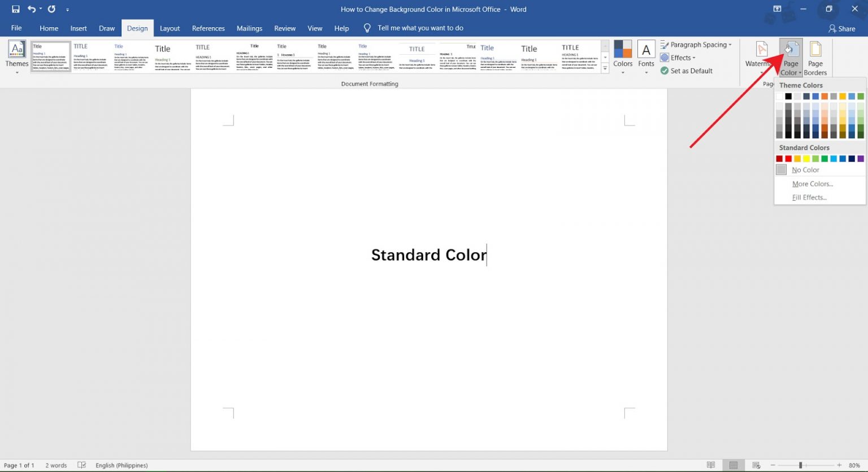868x472 pixels.
Task: Select the gold theme color swatch in top row
Action: [x=843, y=96]
